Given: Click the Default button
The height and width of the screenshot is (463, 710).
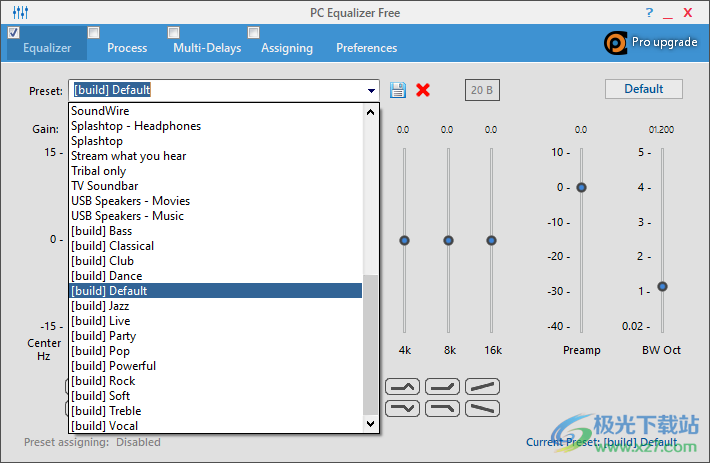Looking at the screenshot, I should click(643, 89).
